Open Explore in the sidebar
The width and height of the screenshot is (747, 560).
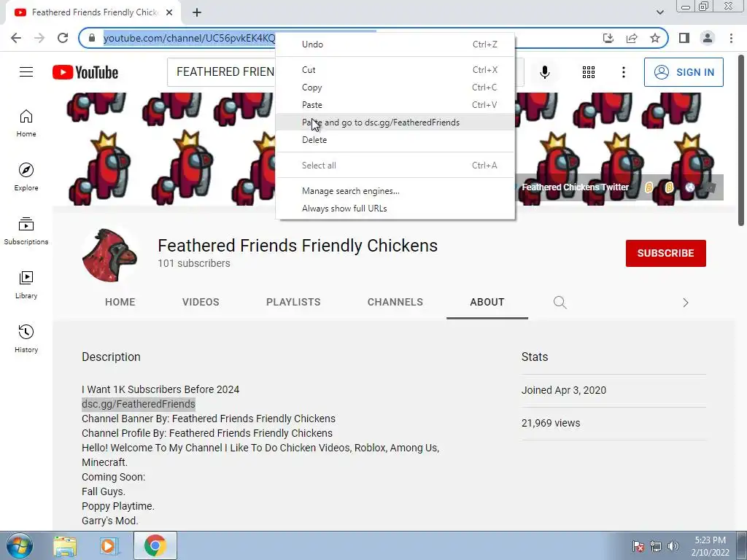(26, 176)
